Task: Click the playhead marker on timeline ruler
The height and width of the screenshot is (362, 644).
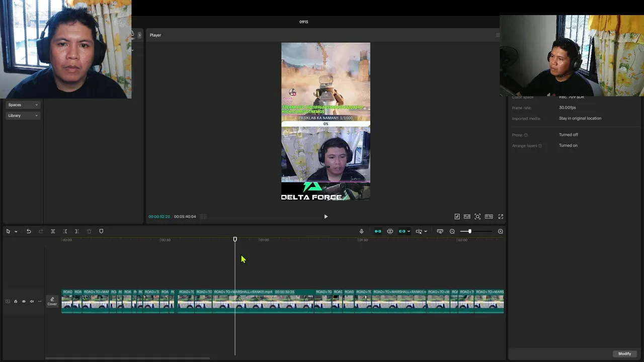Action: point(235,239)
